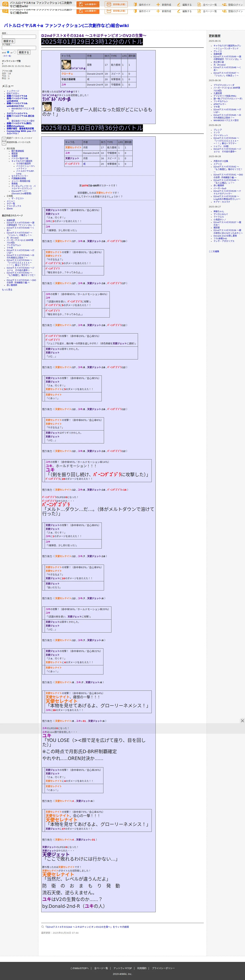Click ここを編集 link in right sidebar

pos(214,251)
